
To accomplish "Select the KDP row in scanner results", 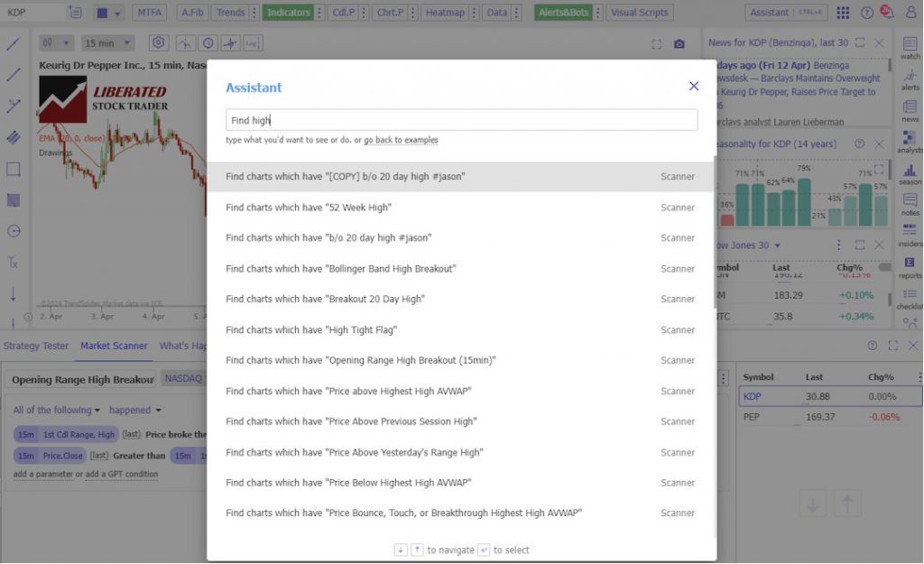I will coord(830,397).
